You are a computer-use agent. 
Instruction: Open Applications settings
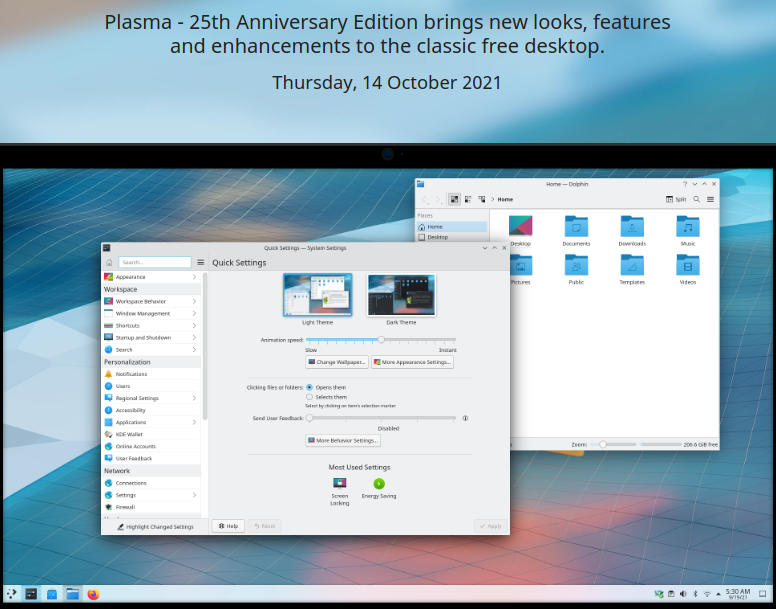151,422
